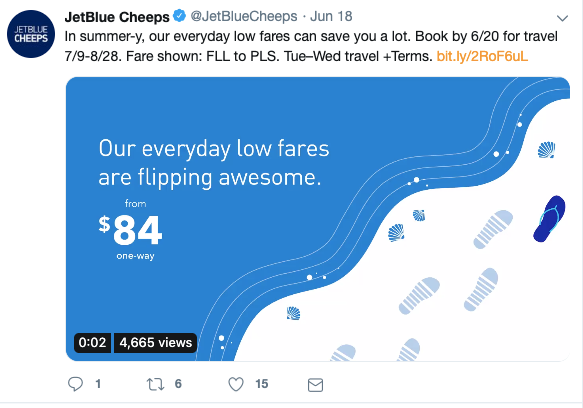This screenshot has height=408, width=583.
Task: Click the 0:02 video duration badge
Action: coord(92,342)
